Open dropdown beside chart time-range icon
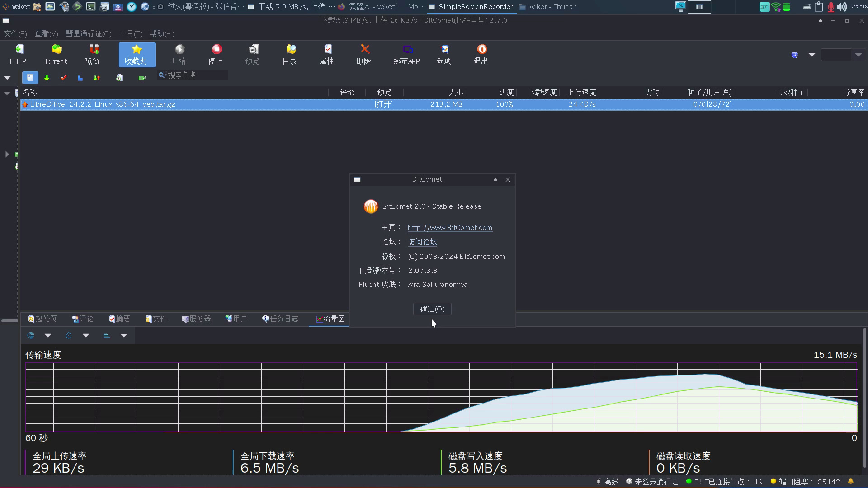 click(86, 335)
